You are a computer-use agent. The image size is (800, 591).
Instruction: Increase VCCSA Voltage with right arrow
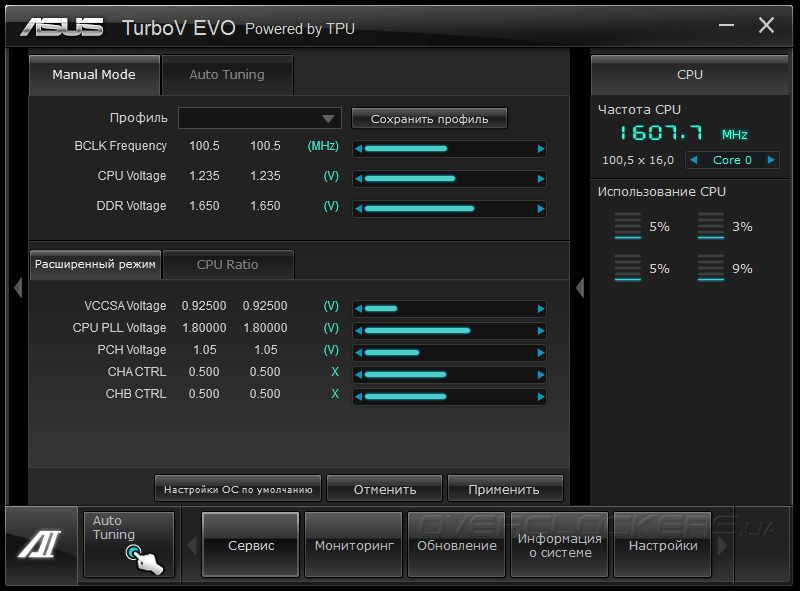point(541,309)
